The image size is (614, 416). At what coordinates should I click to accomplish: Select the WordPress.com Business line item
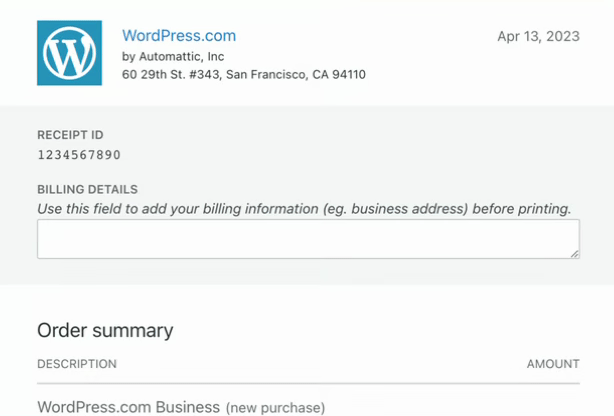pyautogui.click(x=128, y=407)
